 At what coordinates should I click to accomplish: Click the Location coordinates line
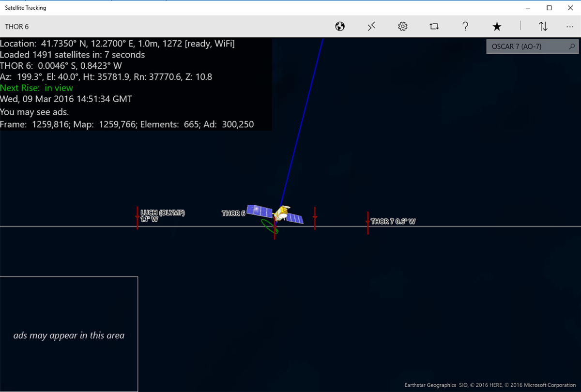point(118,44)
